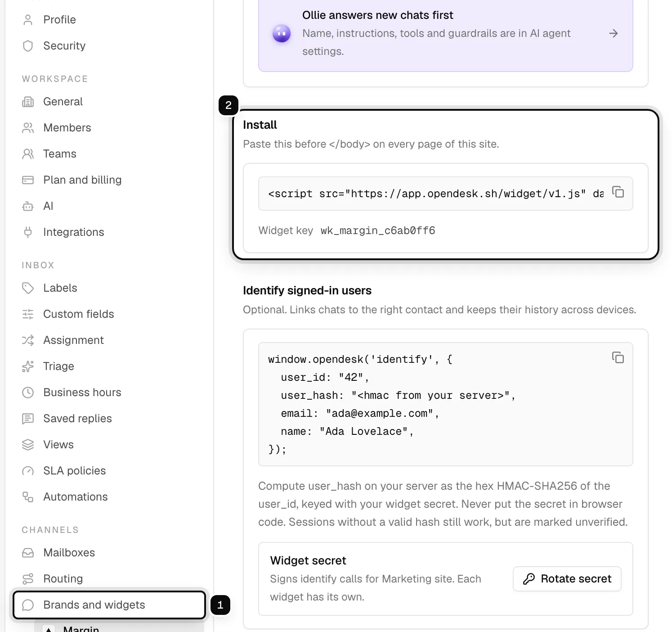The image size is (672, 632).
Task: Go to the Integrations page
Action: coord(109,232)
